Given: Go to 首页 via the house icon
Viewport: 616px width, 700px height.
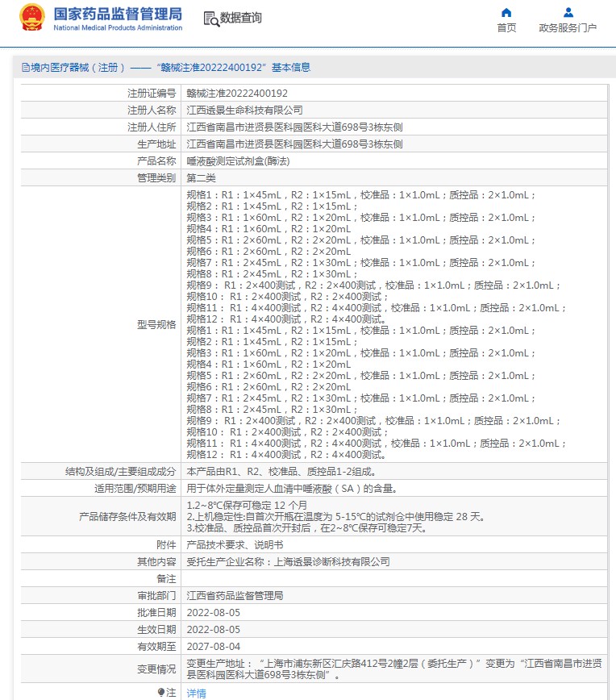Looking at the screenshot, I should point(506,13).
